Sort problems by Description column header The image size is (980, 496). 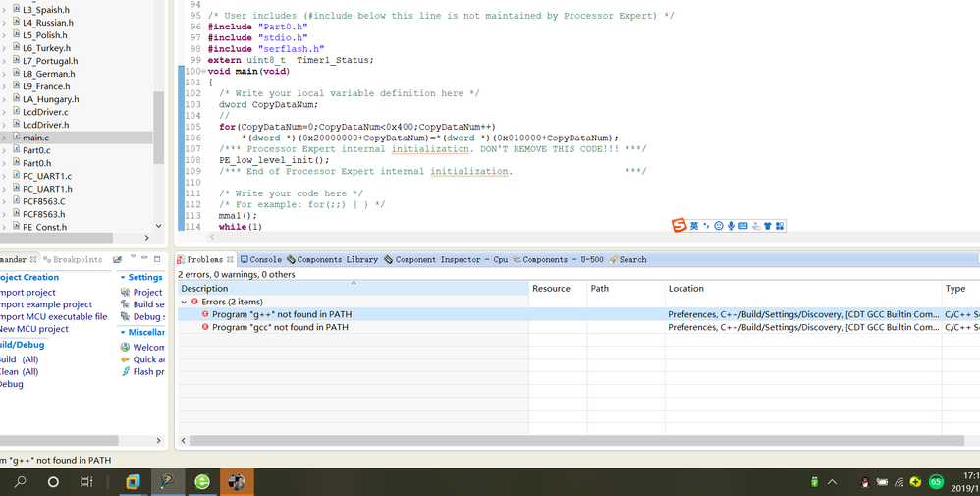coord(354,289)
